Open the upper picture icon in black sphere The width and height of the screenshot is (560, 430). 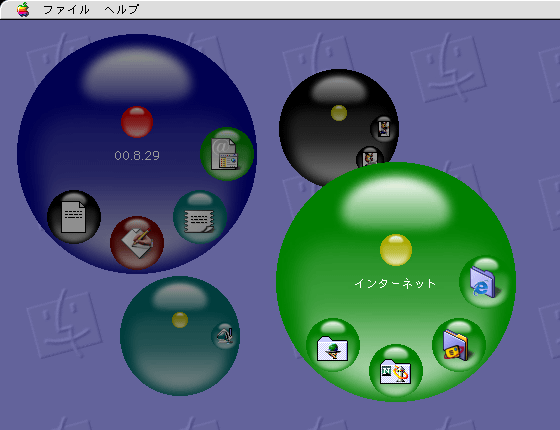coord(384,129)
